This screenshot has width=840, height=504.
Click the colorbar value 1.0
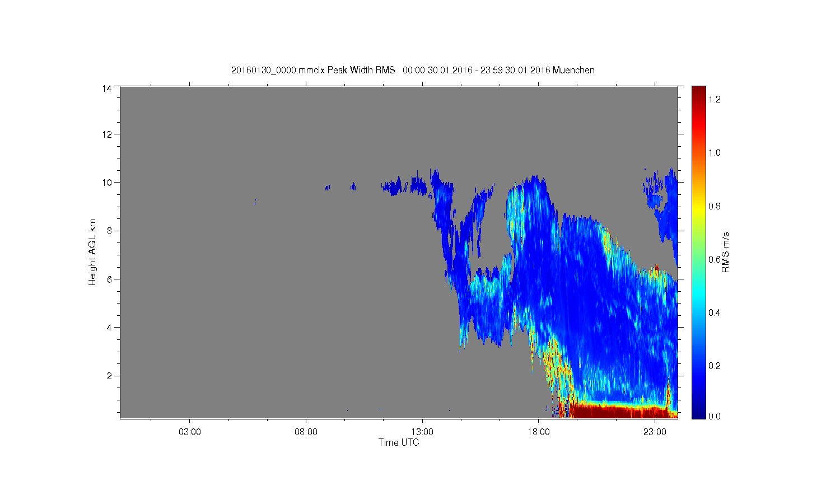tap(715, 153)
